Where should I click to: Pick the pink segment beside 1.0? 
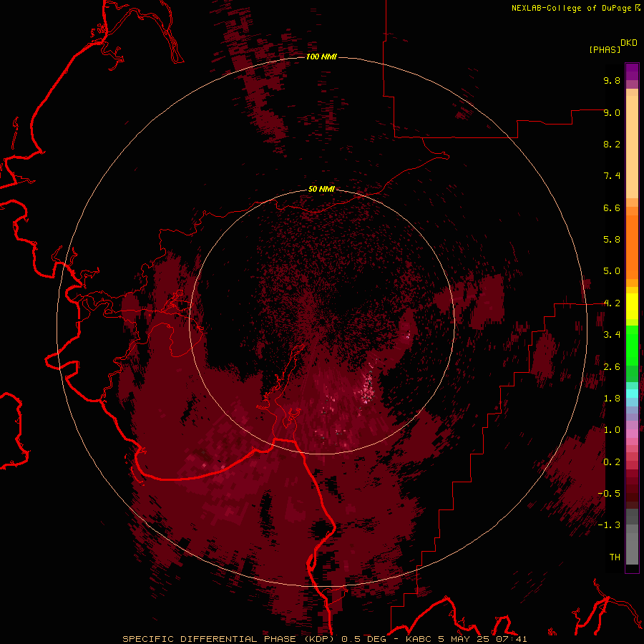pos(632,434)
